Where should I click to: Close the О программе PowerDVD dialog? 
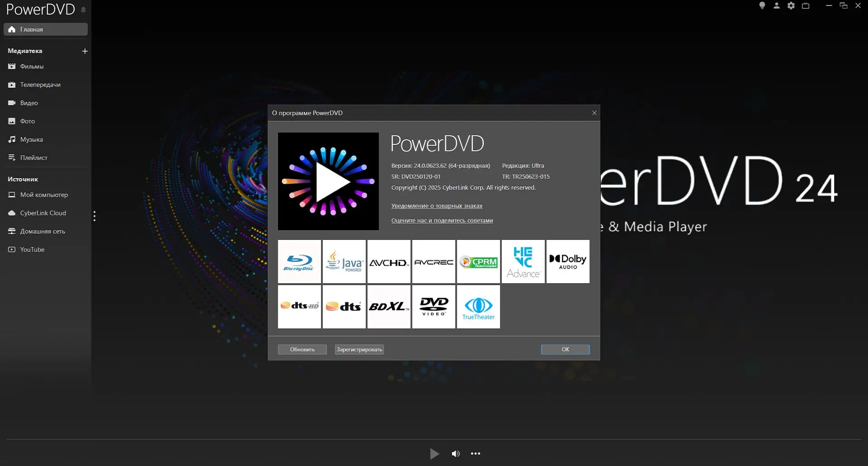[x=594, y=113]
